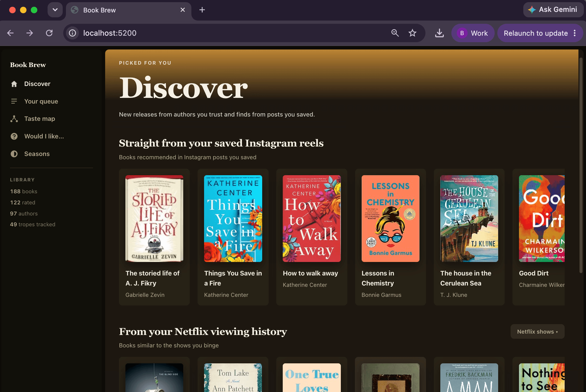Open The Blind Side author's book cover

(154, 378)
